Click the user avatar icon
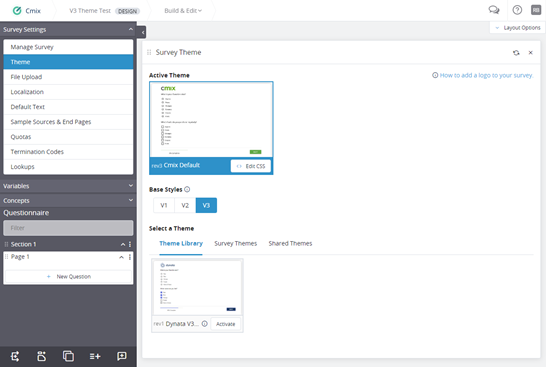546x367 pixels. 536,10
